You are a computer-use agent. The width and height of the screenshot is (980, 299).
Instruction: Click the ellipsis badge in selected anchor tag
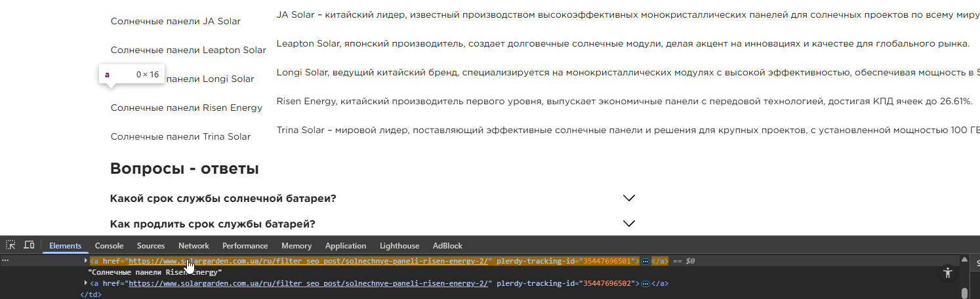click(x=645, y=261)
